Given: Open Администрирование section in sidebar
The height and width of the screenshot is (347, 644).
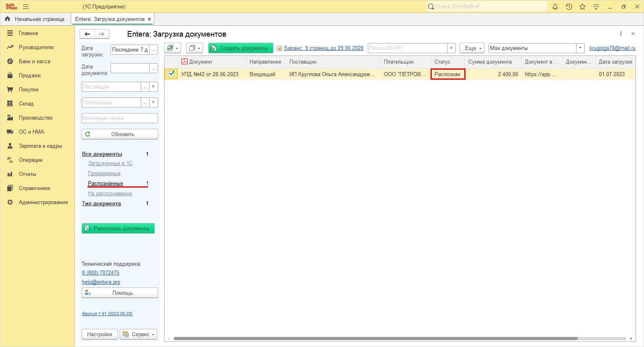Looking at the screenshot, I should pos(37,202).
